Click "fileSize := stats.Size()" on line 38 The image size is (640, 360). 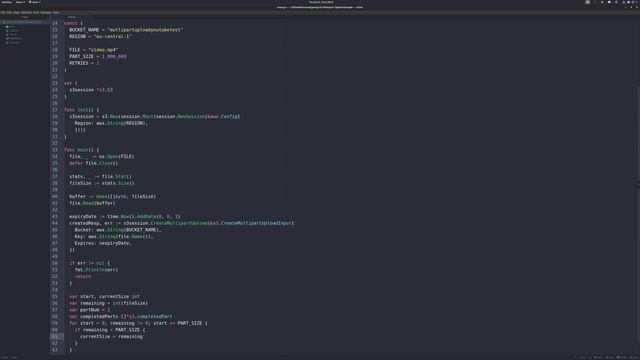click(102, 183)
